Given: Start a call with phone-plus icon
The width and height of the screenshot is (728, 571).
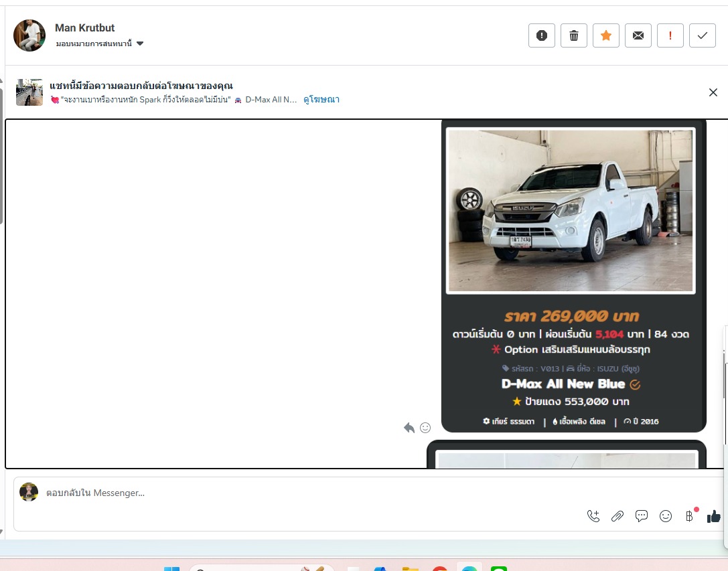Looking at the screenshot, I should pos(593,516).
